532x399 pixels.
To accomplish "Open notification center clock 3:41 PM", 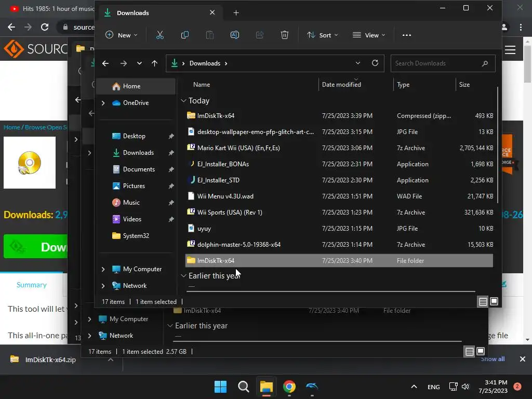I will tap(493, 387).
